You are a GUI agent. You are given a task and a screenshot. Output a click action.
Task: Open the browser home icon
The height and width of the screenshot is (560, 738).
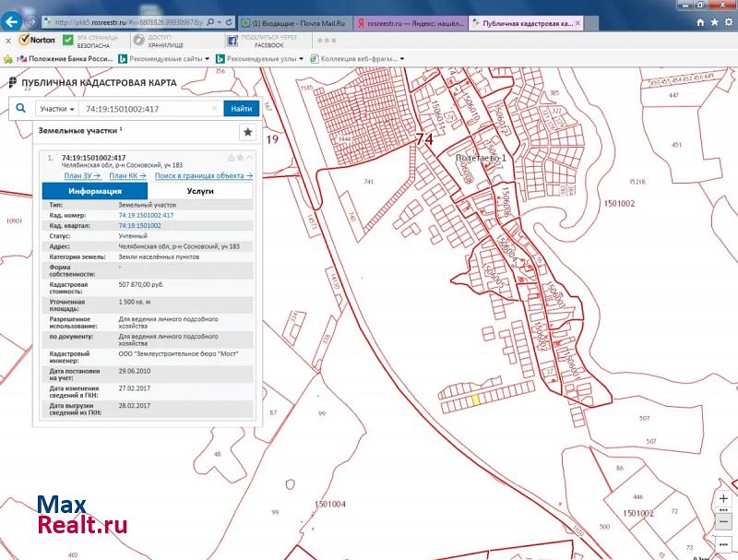point(699,20)
